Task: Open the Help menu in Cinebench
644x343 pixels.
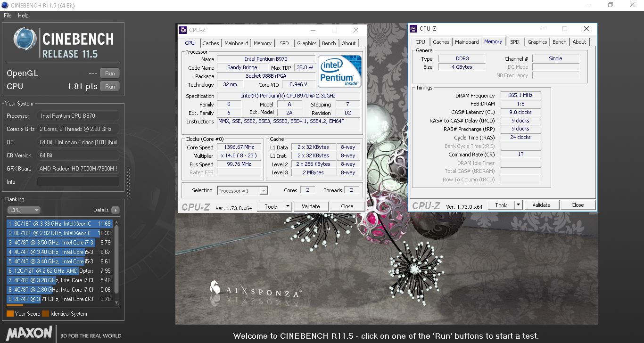Action: point(23,16)
